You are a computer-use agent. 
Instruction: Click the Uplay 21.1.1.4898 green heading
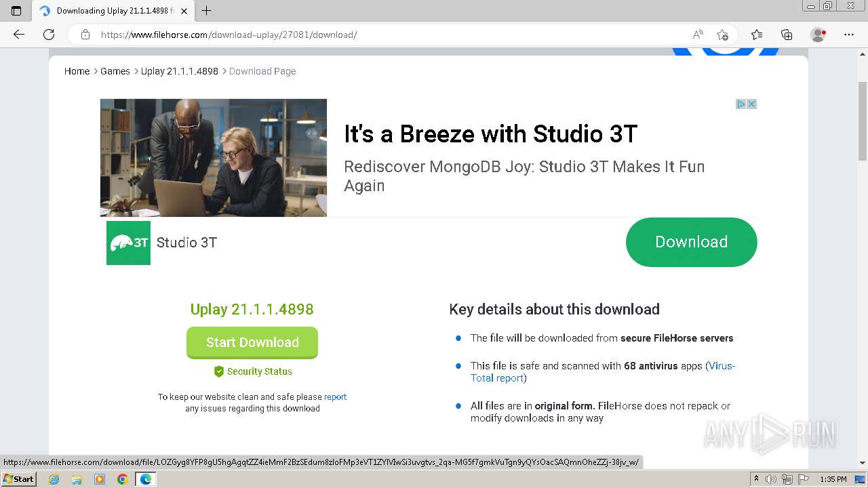pyautogui.click(x=252, y=309)
